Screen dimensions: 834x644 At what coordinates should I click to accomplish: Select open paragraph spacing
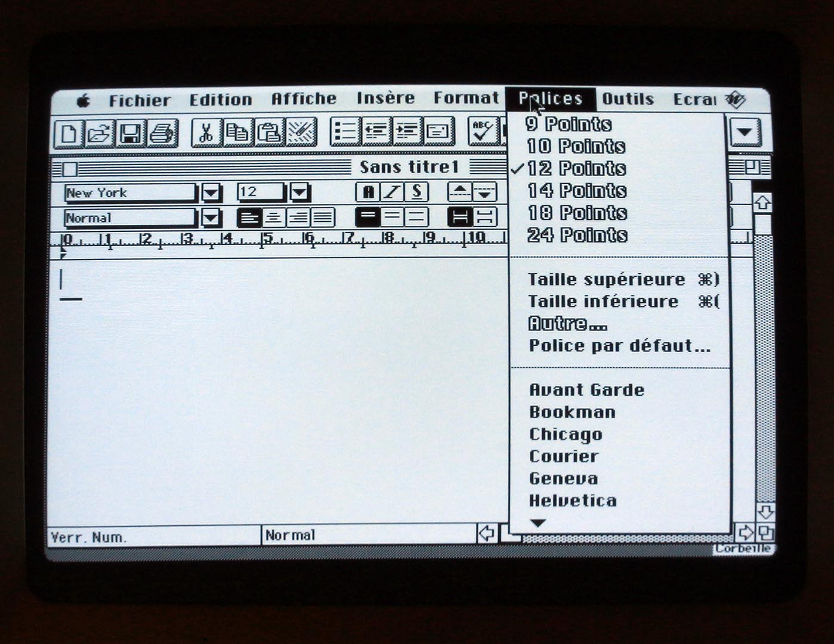click(485, 217)
